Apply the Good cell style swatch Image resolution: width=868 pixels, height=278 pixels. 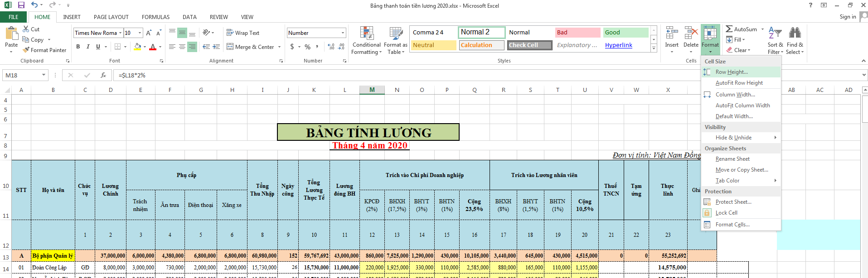pos(626,33)
